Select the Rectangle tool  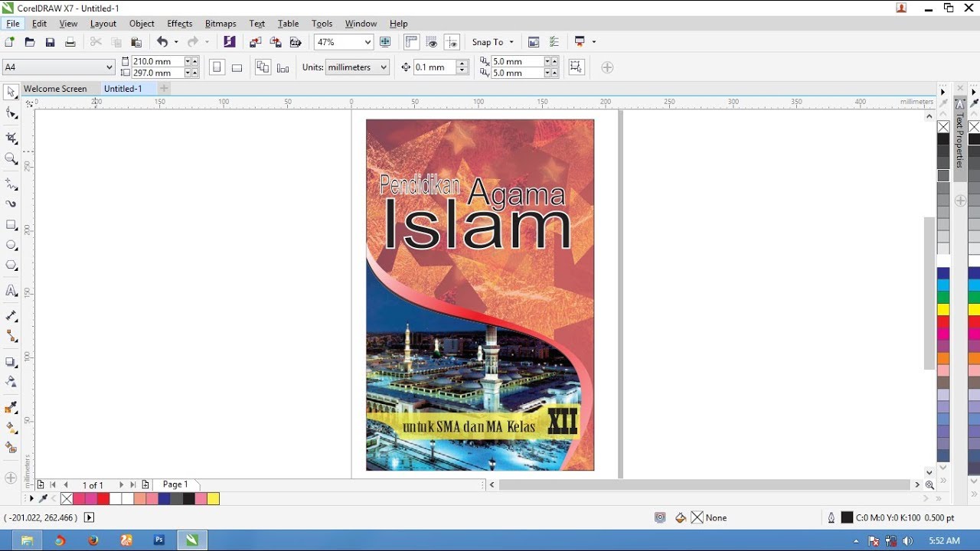(11, 225)
